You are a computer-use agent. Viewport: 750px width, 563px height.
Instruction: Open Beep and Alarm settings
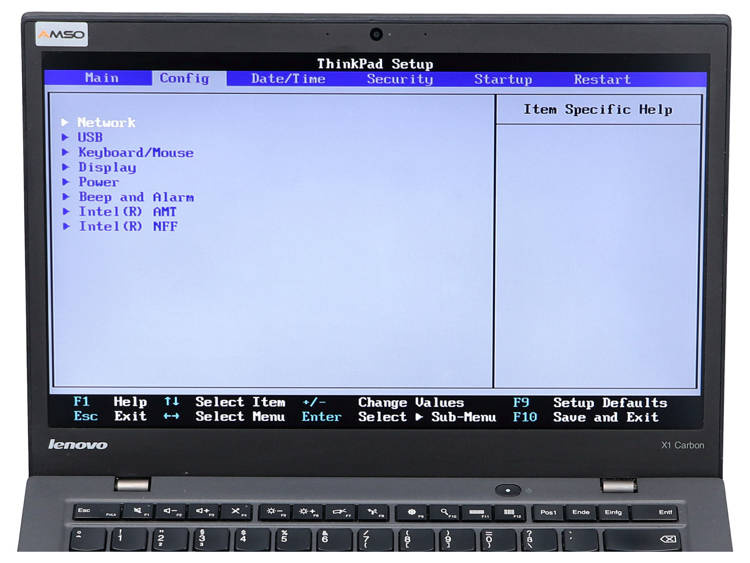point(136,197)
